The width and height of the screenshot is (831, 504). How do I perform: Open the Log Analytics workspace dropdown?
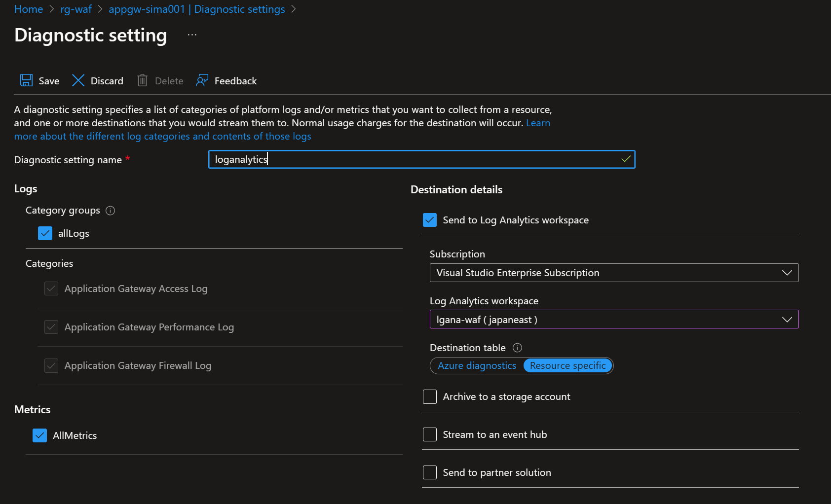point(614,320)
